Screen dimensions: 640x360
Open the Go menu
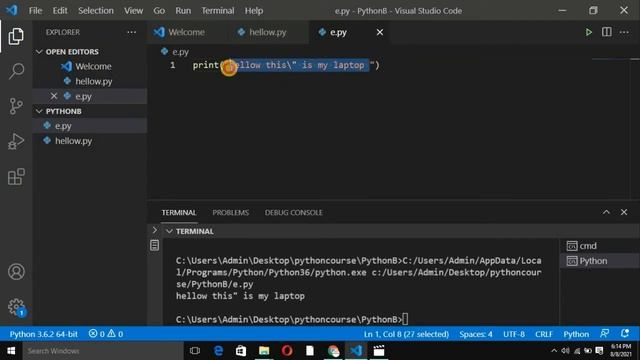click(159, 11)
